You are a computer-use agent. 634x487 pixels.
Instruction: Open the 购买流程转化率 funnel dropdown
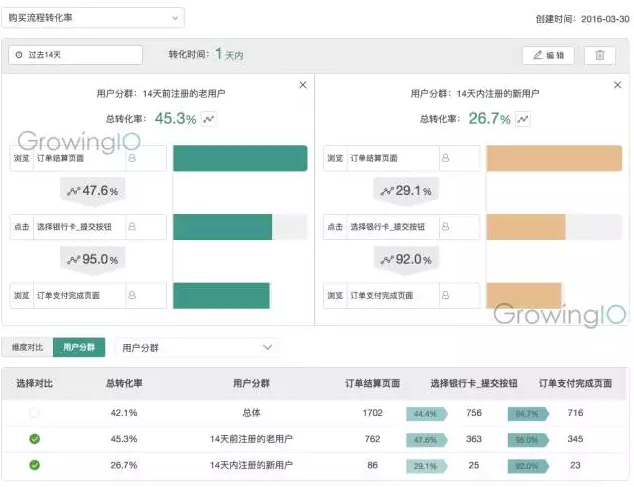tap(96, 18)
